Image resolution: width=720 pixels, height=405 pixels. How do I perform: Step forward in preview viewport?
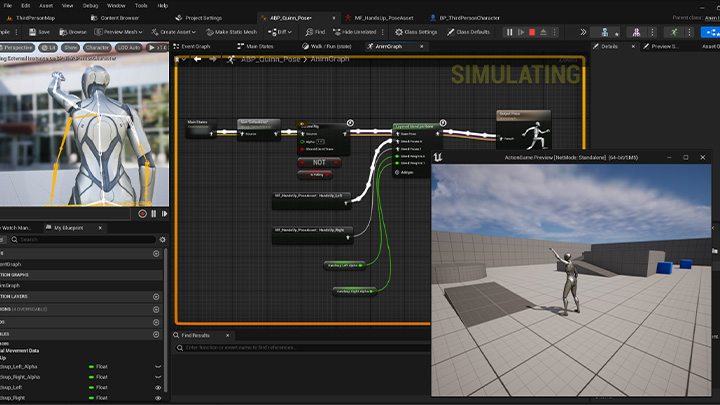pyautogui.click(x=164, y=214)
